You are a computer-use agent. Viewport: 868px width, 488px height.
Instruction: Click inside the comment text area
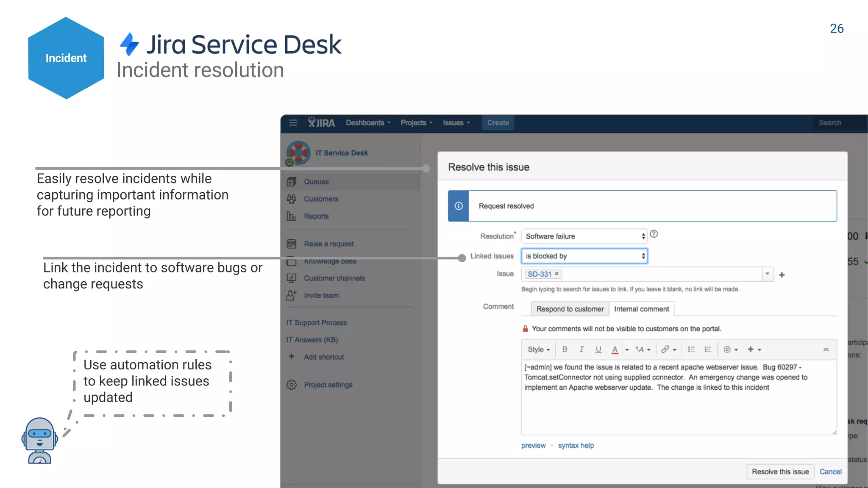(679, 397)
